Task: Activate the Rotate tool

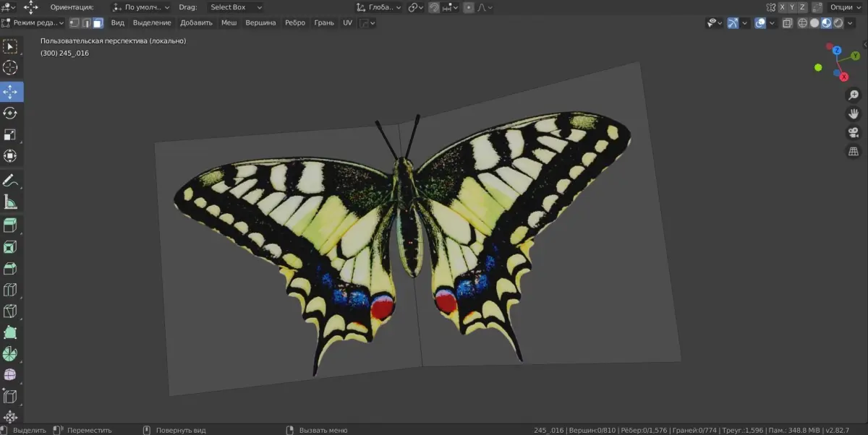Action: (11, 113)
